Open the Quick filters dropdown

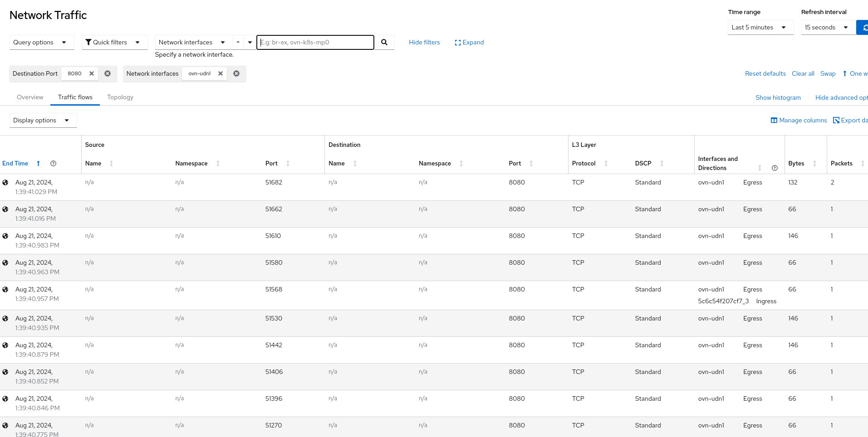pyautogui.click(x=114, y=42)
